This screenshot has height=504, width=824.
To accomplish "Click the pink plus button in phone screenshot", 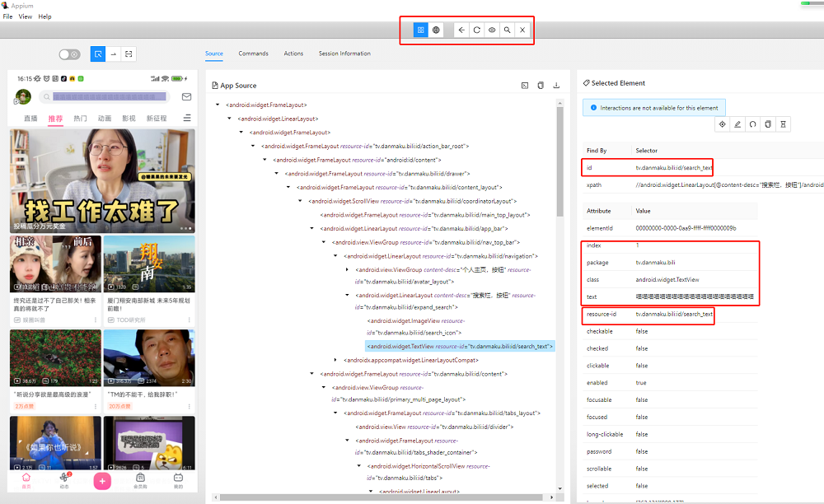I will pyautogui.click(x=102, y=481).
